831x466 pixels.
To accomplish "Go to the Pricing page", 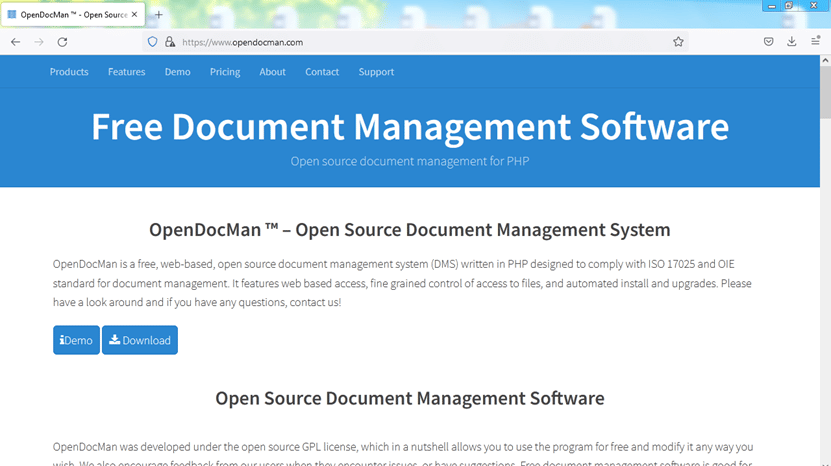I will pos(225,72).
